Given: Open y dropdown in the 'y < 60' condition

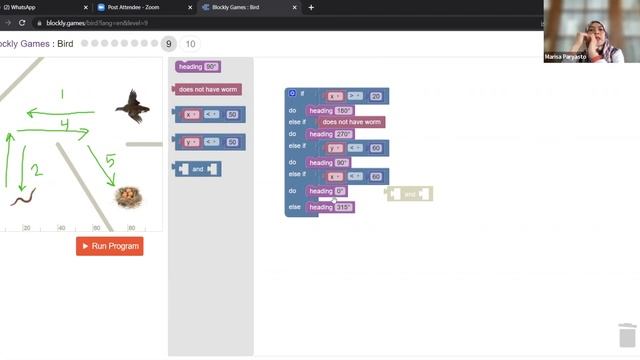Looking at the screenshot, I should click(x=334, y=148).
